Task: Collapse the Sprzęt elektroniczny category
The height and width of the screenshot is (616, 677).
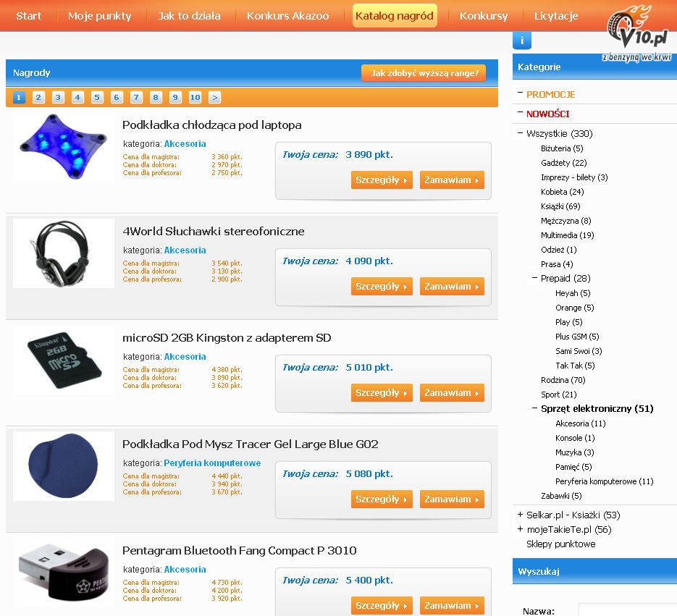Action: [x=534, y=408]
